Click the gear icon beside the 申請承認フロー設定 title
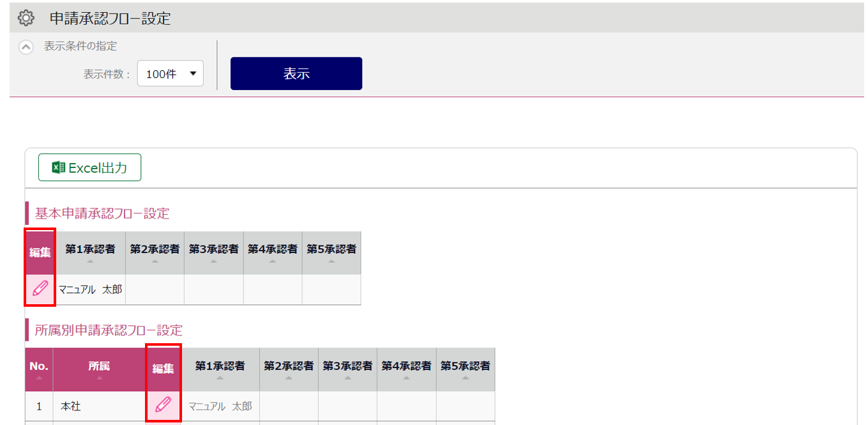The image size is (868, 425). point(26,18)
